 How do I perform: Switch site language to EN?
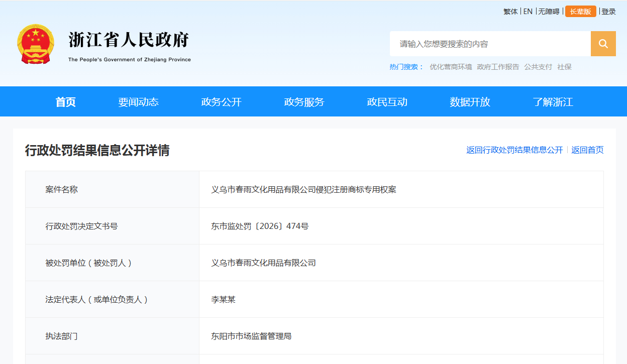pos(528,12)
